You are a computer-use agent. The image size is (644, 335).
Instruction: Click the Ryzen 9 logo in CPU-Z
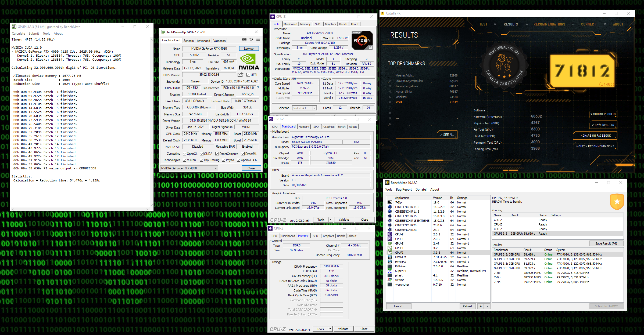tap(362, 40)
